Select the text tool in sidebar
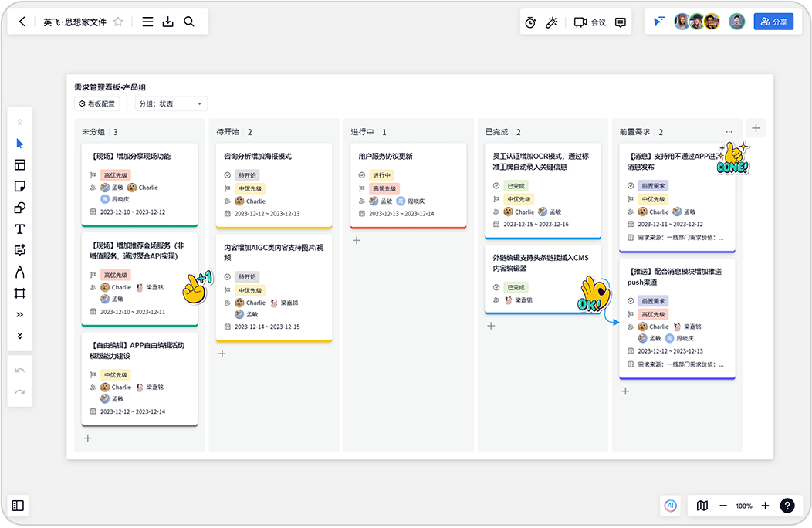The image size is (812, 528). click(19, 229)
